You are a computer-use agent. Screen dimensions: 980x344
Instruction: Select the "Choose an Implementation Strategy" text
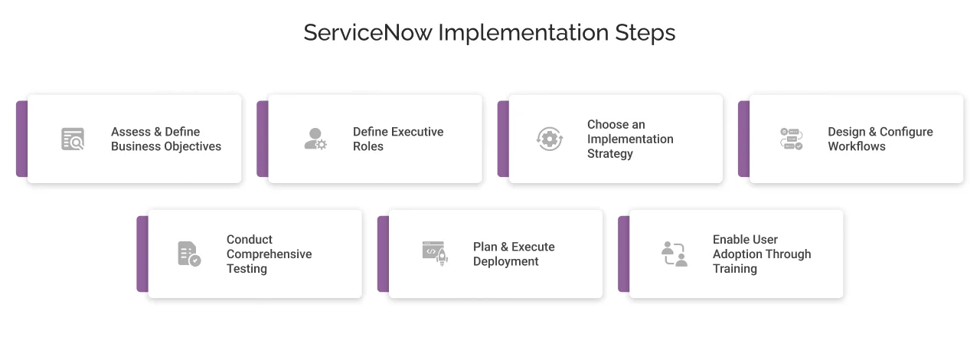630,139
